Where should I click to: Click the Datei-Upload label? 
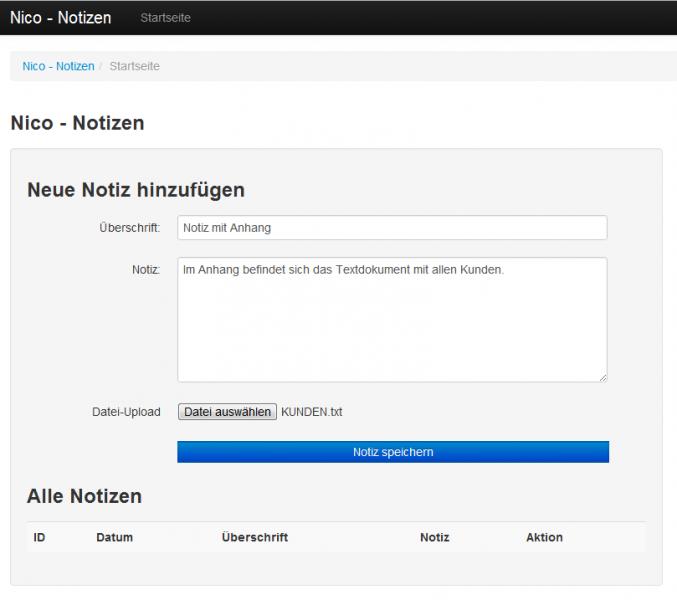(126, 412)
